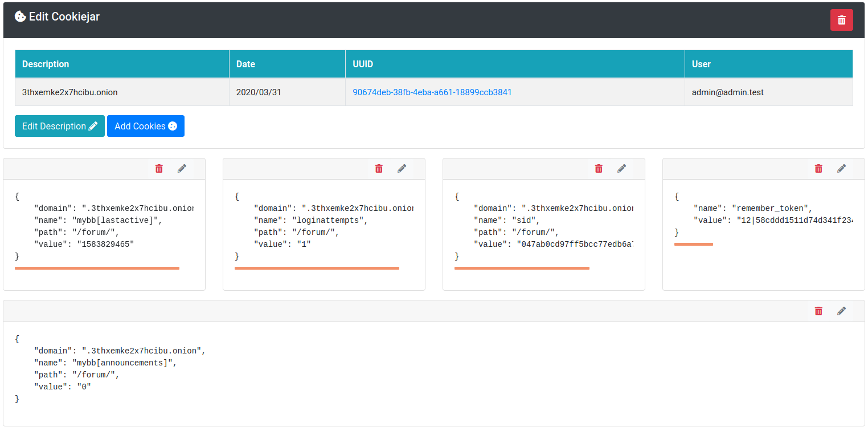Click the UUID column header
The width and height of the screenshot is (868, 431).
pos(363,64)
